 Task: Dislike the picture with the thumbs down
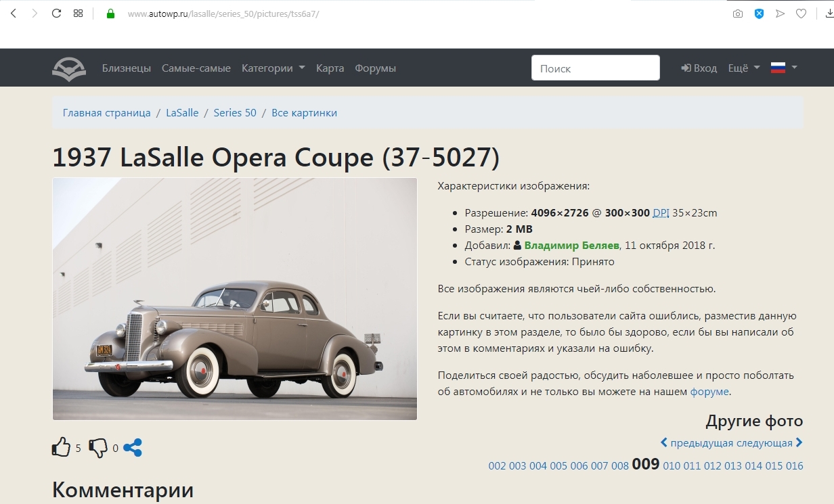click(98, 448)
